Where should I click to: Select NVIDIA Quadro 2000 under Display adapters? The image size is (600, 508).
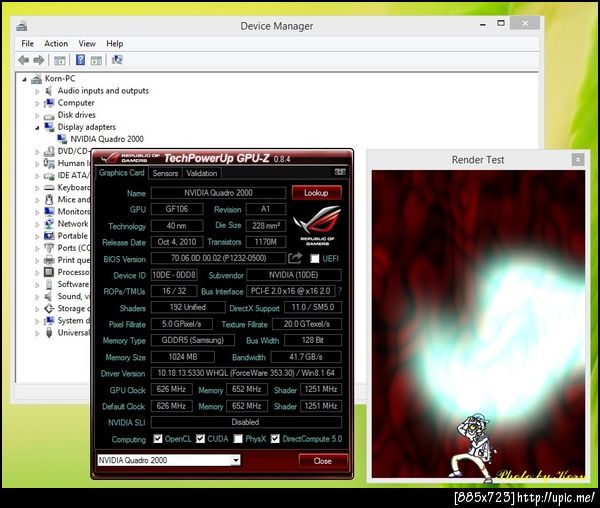[107, 139]
